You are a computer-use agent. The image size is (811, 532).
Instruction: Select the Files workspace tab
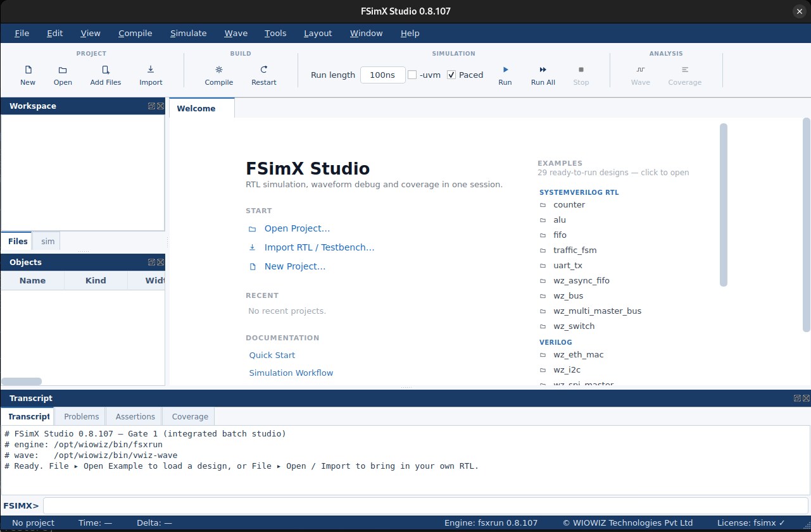point(18,242)
